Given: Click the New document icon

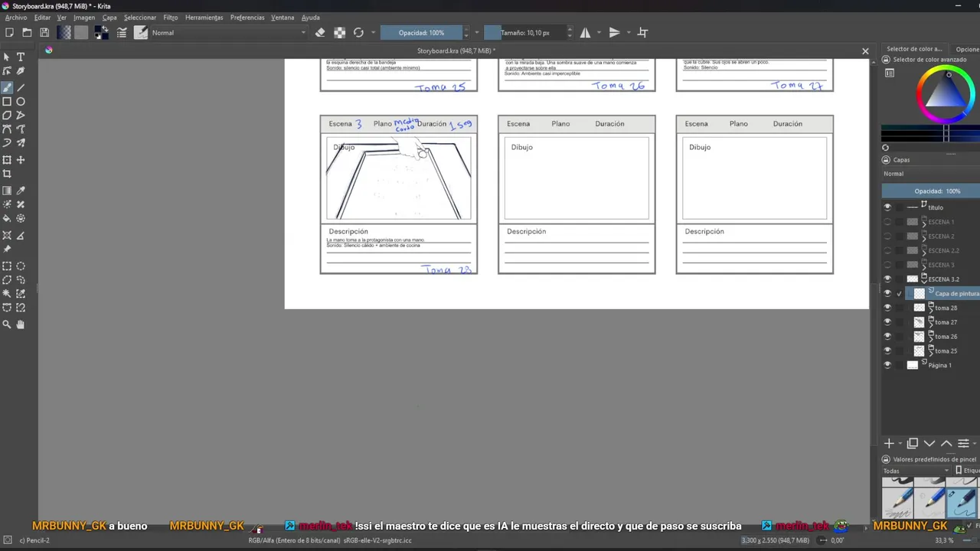Looking at the screenshot, I should [9, 33].
